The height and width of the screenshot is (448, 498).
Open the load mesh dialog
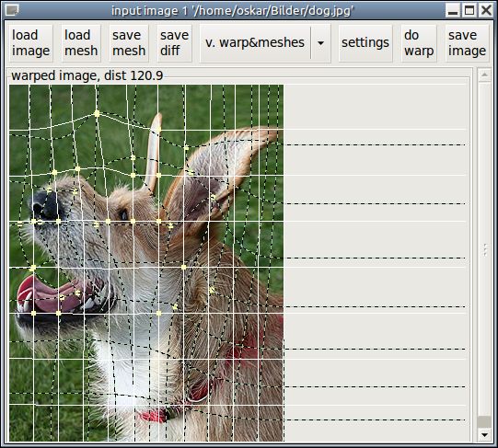pyautogui.click(x=81, y=43)
